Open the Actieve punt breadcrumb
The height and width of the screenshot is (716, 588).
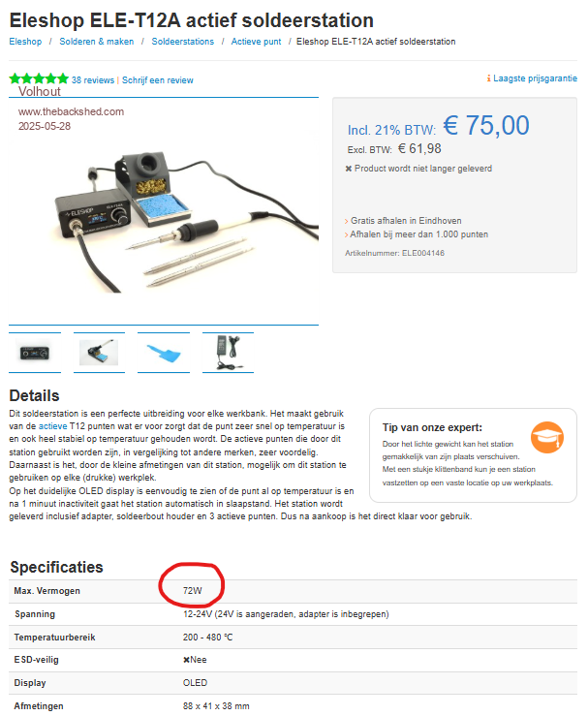click(256, 42)
